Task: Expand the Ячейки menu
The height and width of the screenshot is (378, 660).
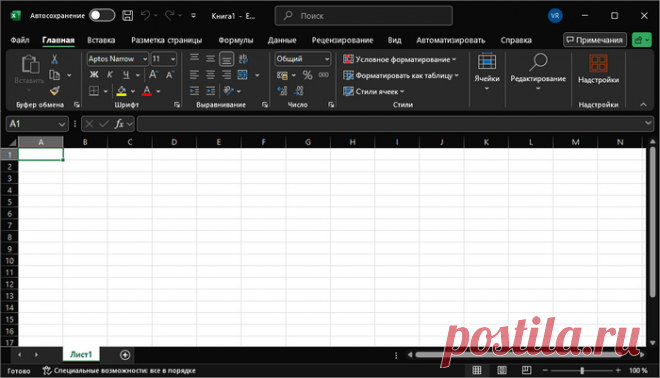Action: pyautogui.click(x=487, y=72)
